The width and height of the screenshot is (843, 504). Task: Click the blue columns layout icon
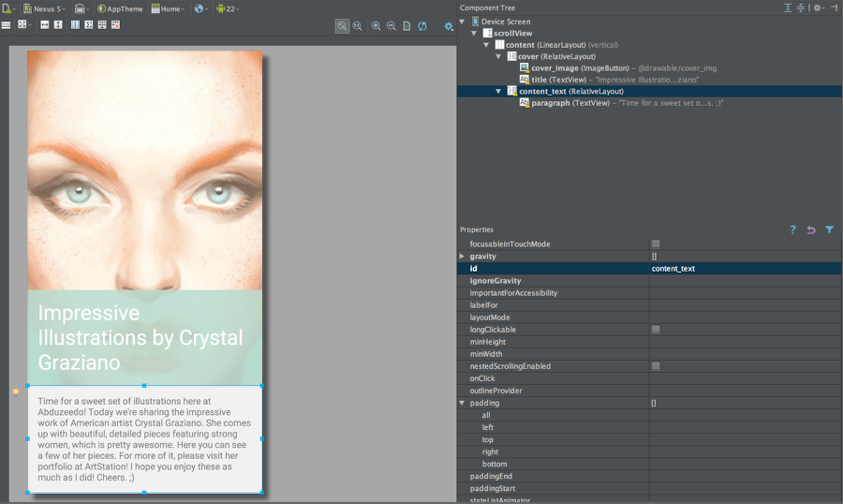[75, 24]
